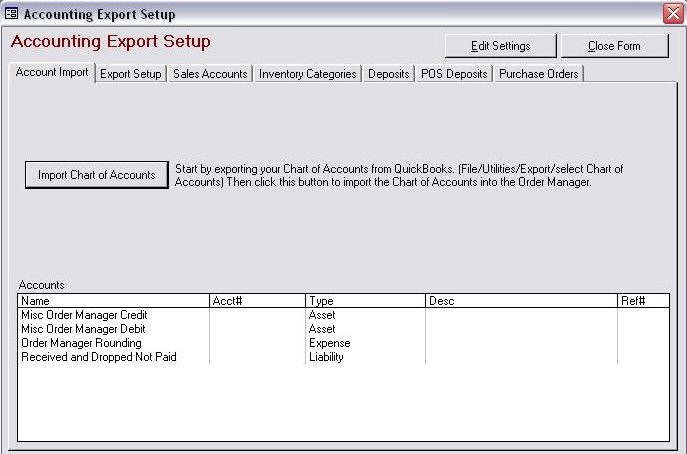Select the Deposits tab
The image size is (687, 454).
389,74
